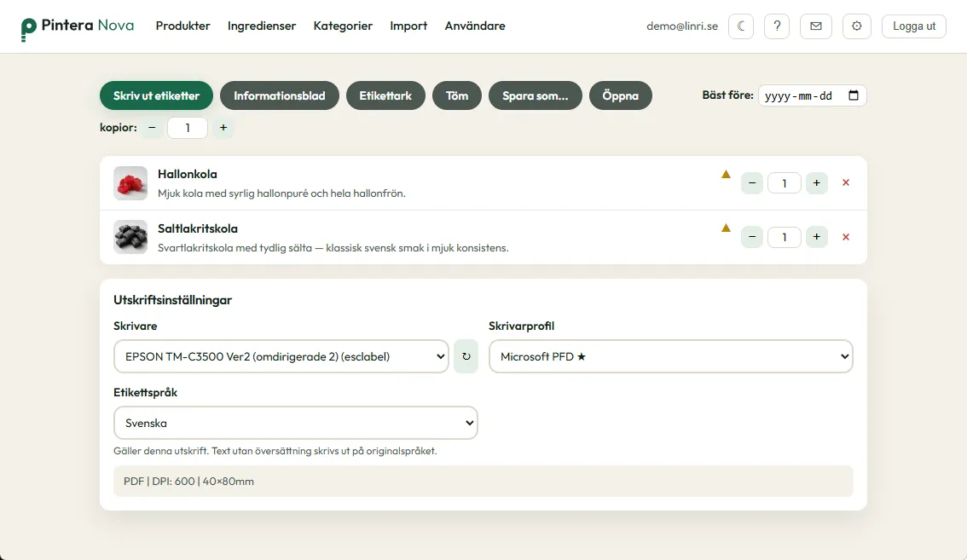Remove Saltlakritskola from the list

click(846, 237)
